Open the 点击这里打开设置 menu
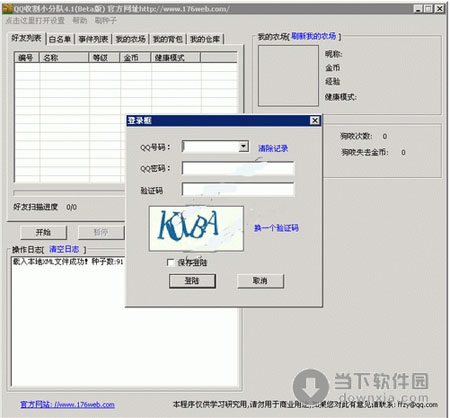This screenshot has height=418, width=450. click(35, 21)
